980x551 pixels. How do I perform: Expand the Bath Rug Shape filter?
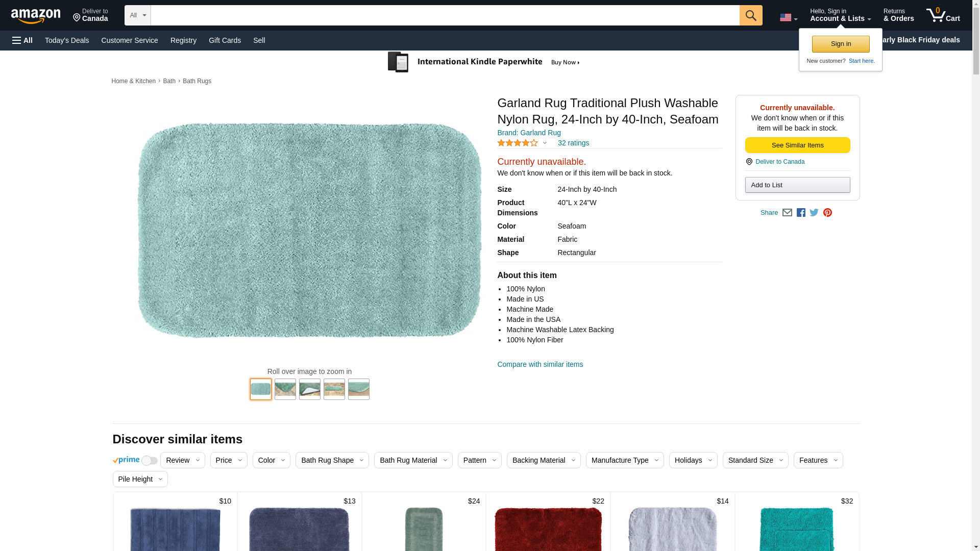(332, 460)
